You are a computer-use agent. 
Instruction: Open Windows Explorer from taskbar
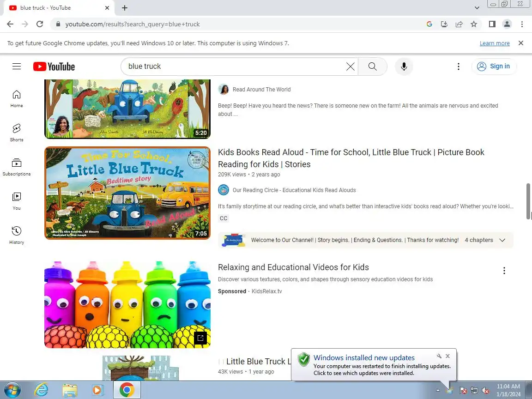point(70,390)
